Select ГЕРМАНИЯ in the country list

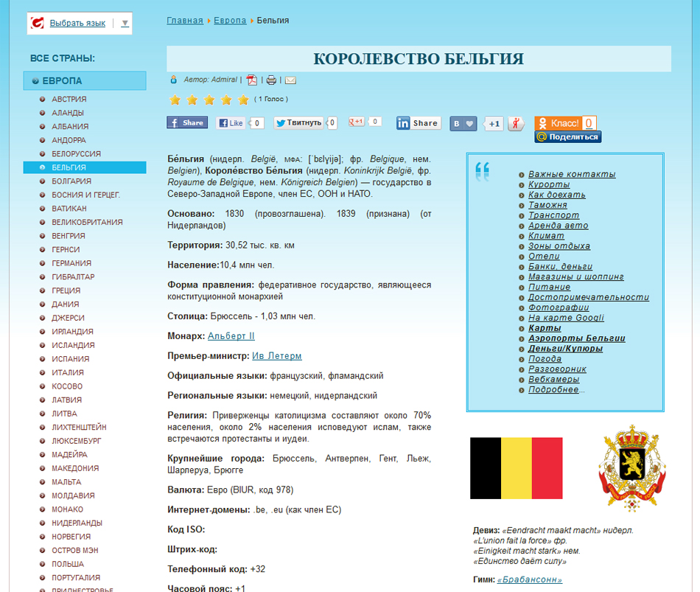point(71,263)
